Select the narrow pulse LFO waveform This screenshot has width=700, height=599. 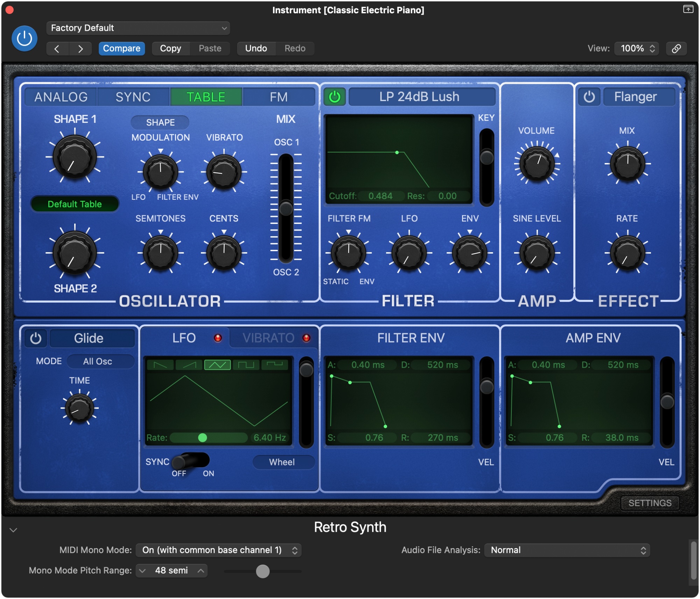click(x=275, y=365)
